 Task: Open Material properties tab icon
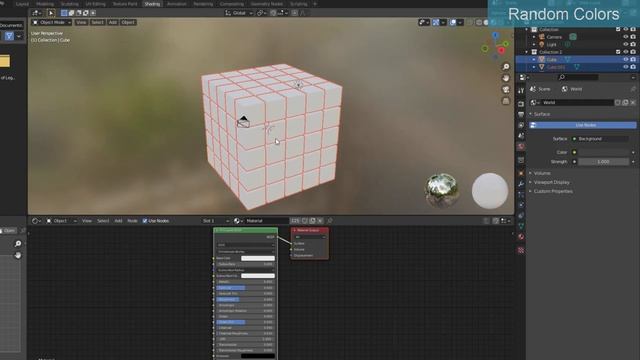(x=521, y=237)
